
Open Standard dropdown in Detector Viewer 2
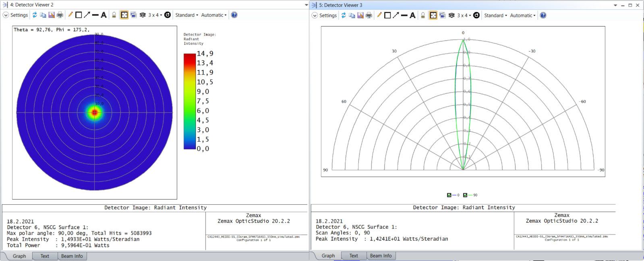(x=187, y=15)
